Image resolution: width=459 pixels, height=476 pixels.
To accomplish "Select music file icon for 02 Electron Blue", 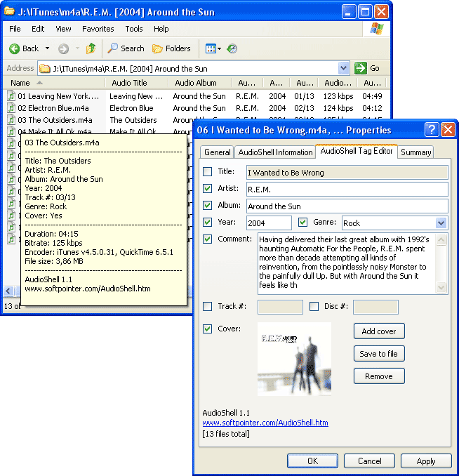I will pos(11,108).
